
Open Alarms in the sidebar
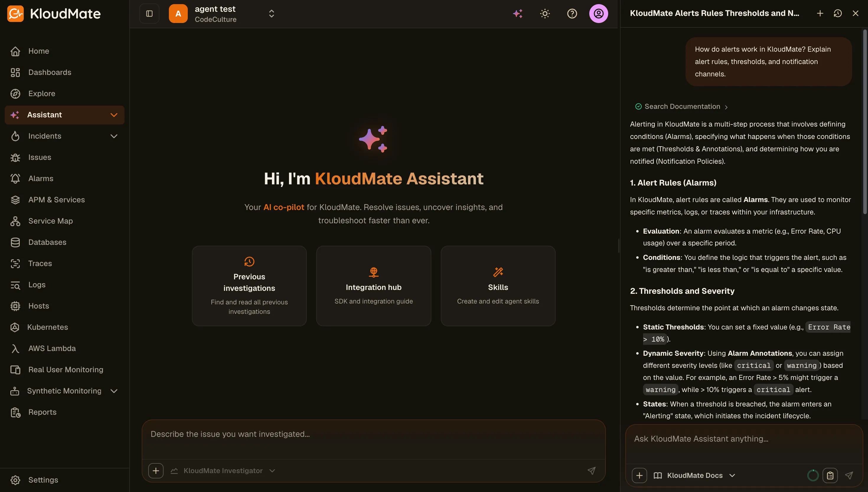pos(65,178)
